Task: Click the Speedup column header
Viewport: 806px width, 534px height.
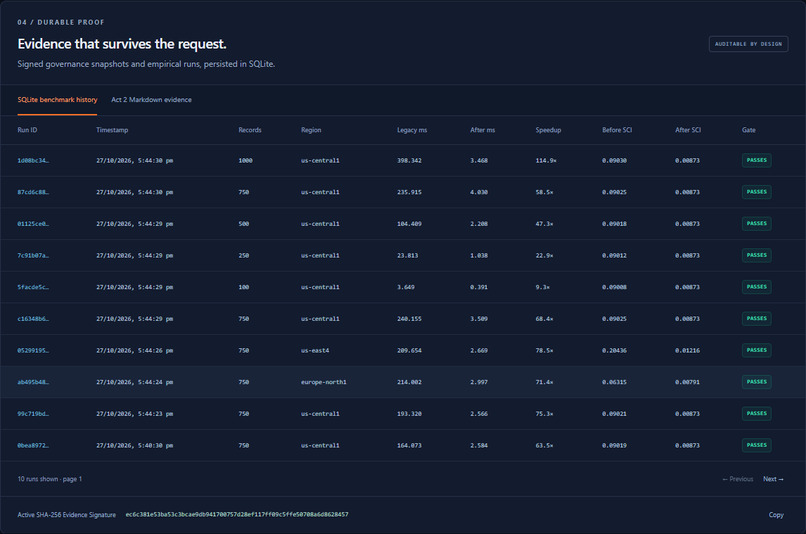Action: [548, 130]
